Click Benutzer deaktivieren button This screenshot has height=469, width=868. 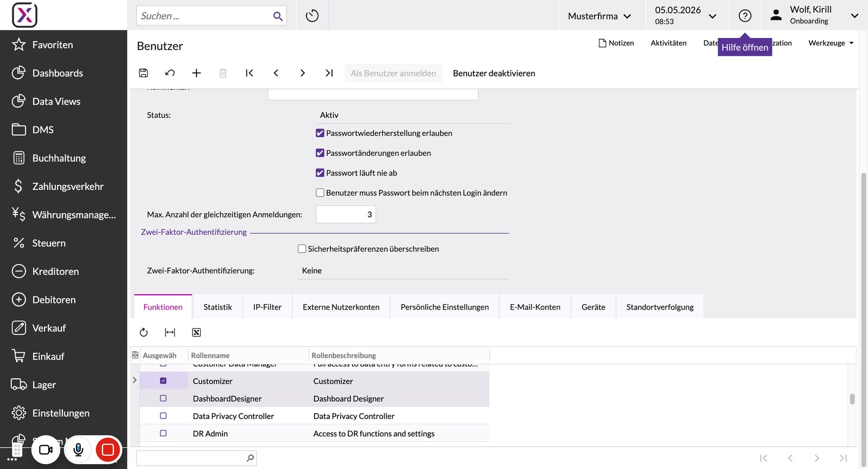pyautogui.click(x=494, y=73)
